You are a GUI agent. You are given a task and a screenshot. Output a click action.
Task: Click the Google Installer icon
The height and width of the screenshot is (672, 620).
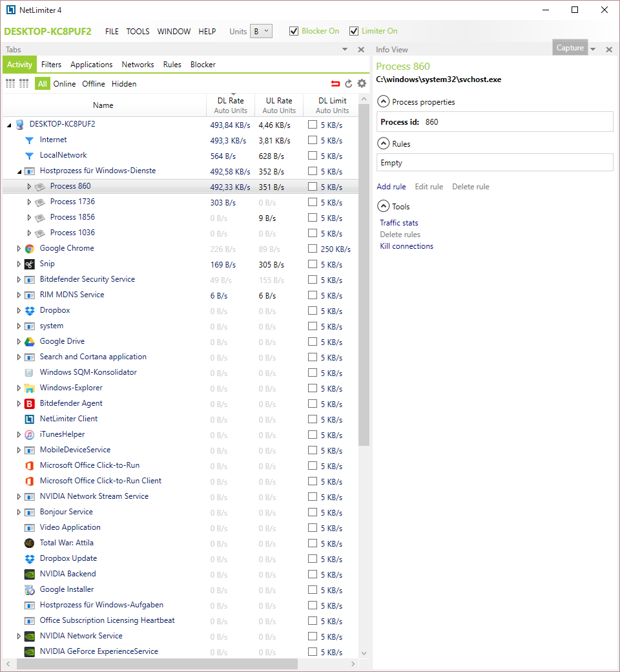29,590
